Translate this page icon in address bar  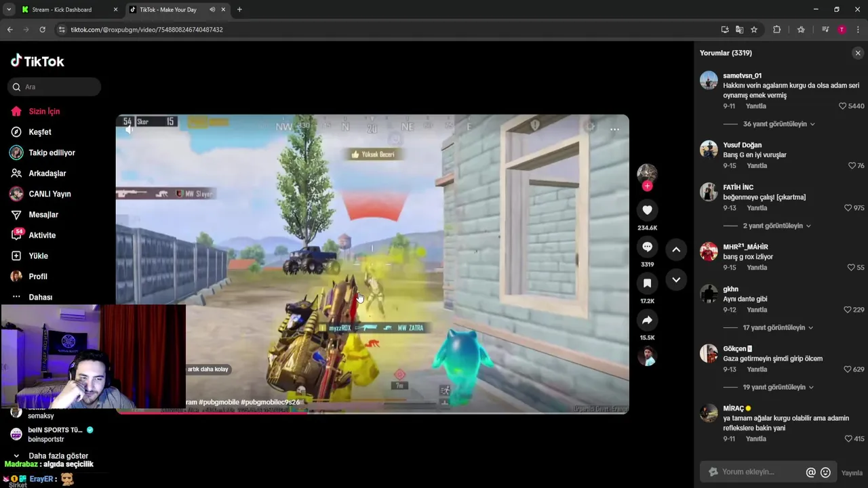739,30
